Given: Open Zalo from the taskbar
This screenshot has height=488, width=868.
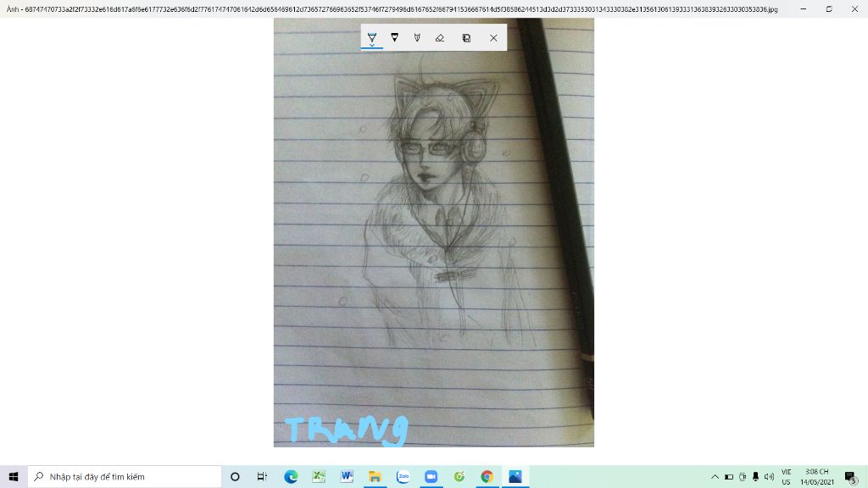Looking at the screenshot, I should 403,476.
